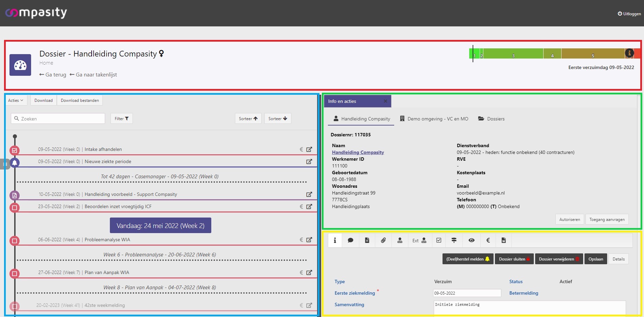
Task: Open the Filter dropdown
Action: (x=121, y=118)
